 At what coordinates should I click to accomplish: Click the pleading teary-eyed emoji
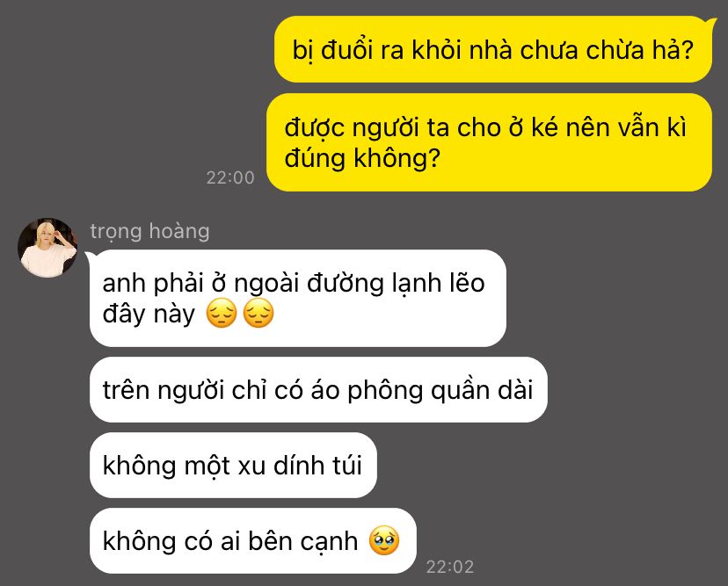384,540
